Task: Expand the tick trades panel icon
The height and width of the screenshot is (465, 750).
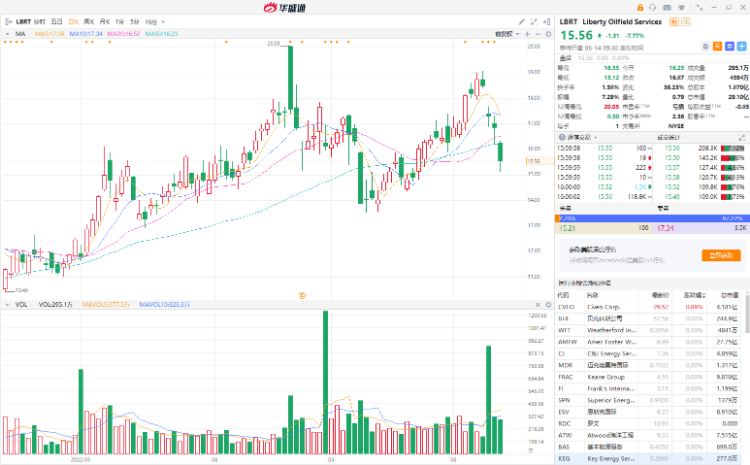Action: (x=741, y=137)
